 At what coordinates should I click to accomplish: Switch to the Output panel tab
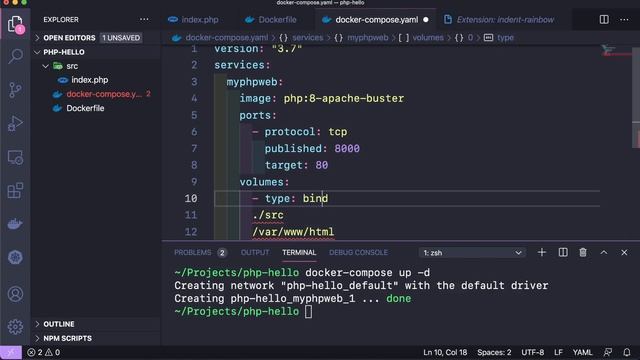255,253
